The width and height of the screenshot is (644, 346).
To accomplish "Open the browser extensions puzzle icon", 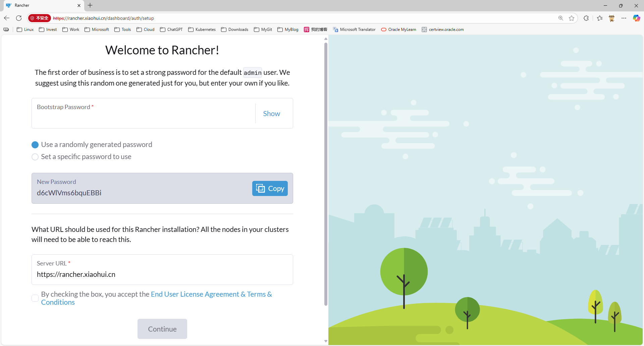I will (x=586, y=18).
